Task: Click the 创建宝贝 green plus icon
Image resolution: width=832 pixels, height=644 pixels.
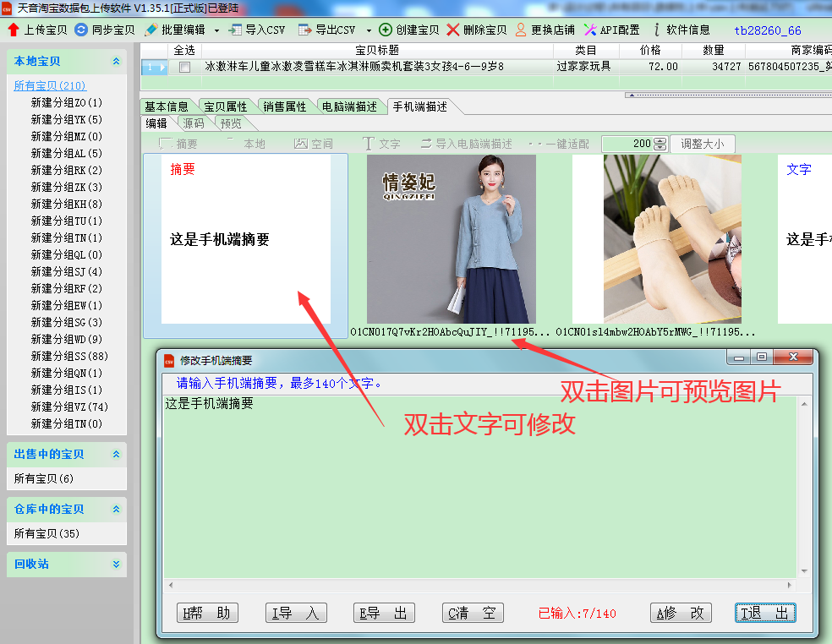Action: 386,30
